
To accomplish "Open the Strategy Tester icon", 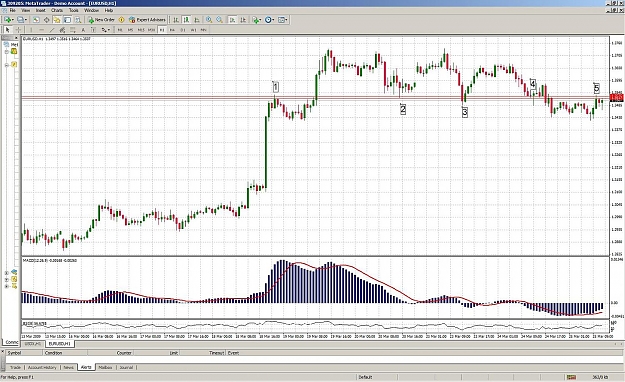I will (x=78, y=20).
